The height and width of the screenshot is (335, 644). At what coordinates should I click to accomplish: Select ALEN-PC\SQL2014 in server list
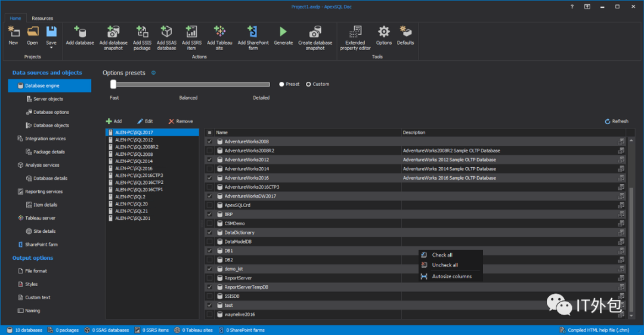[x=134, y=161]
